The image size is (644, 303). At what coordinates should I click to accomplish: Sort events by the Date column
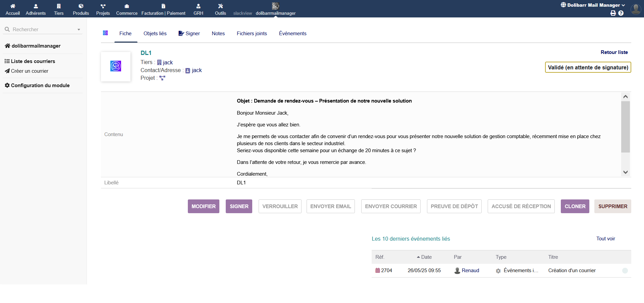(x=426, y=257)
